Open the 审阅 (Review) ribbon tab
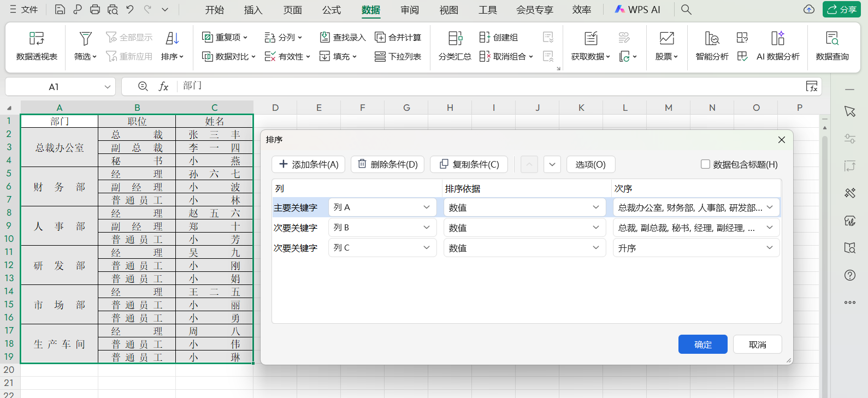The width and height of the screenshot is (868, 398). click(x=410, y=10)
